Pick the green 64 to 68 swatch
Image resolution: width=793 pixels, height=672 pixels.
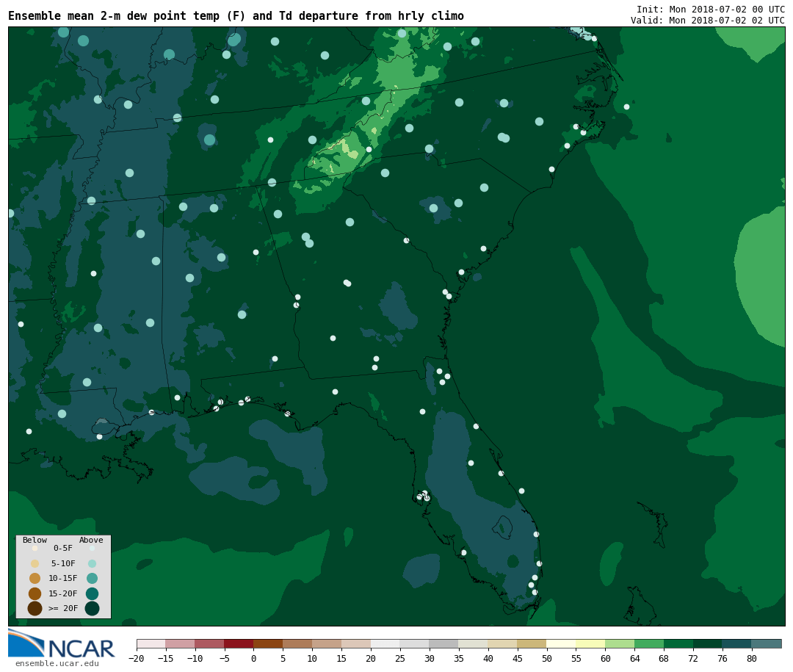pos(649,644)
